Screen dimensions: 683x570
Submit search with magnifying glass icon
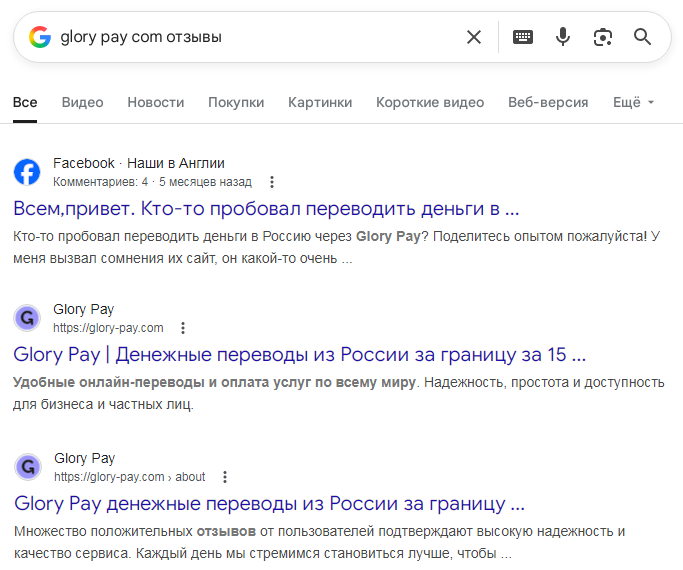click(x=642, y=37)
